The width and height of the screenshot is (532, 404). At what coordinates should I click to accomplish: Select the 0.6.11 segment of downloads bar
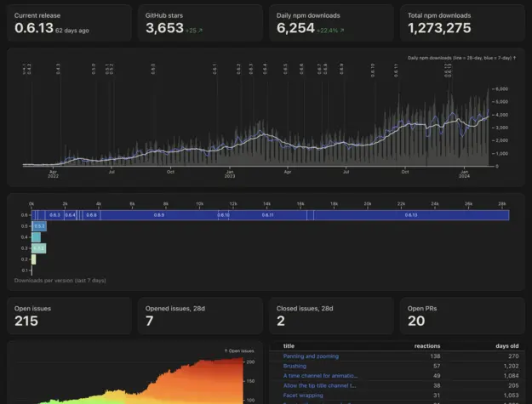coord(267,215)
